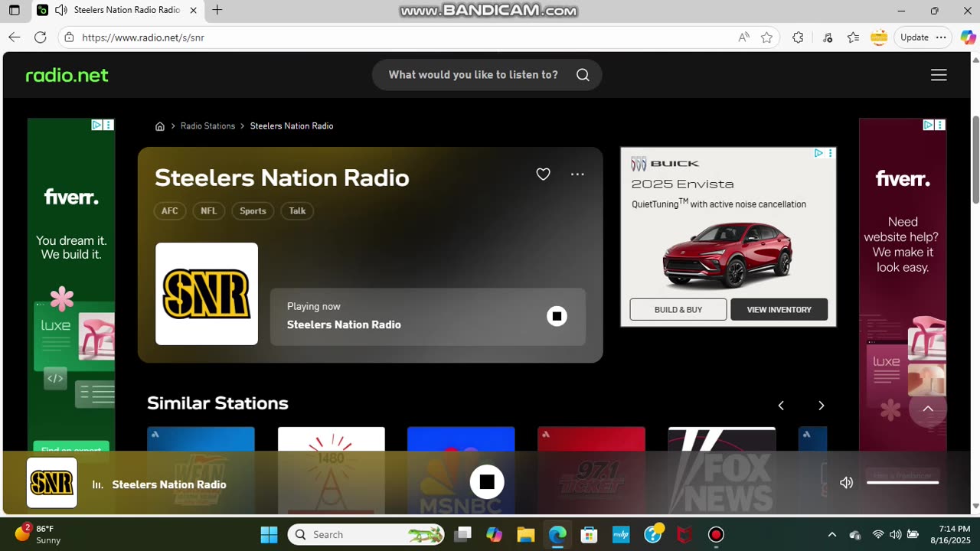This screenshot has width=980, height=551.
Task: Click the home breadcrumb icon
Action: [160, 126]
